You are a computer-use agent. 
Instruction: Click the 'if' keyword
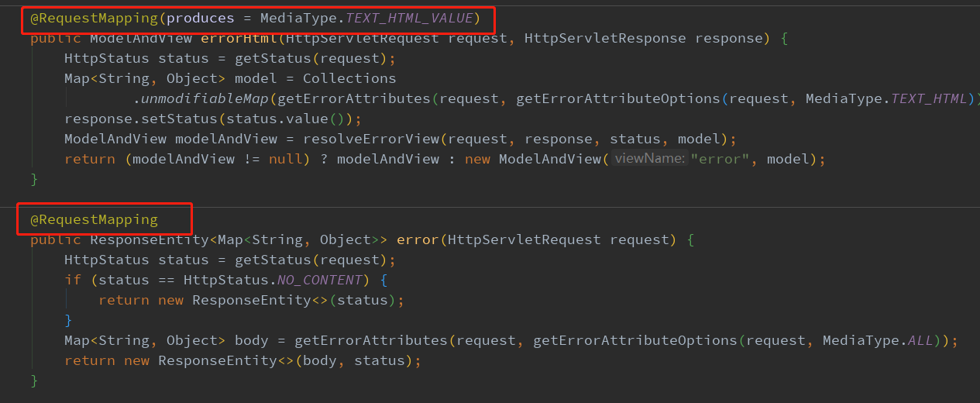73,280
